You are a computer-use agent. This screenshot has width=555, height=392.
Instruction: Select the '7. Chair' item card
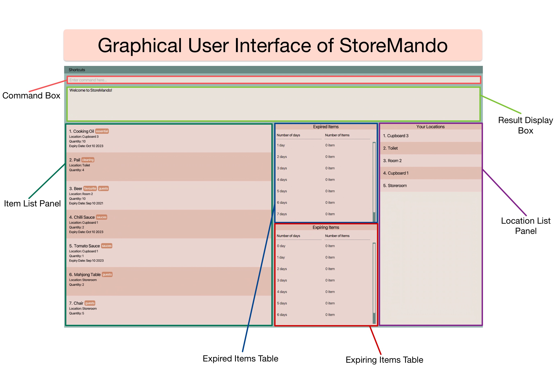(169, 310)
